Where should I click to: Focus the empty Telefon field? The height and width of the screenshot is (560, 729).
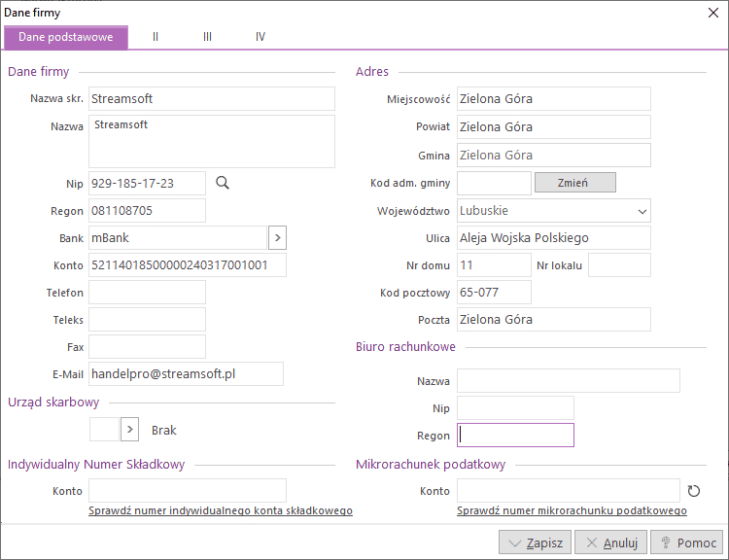pyautogui.click(x=147, y=293)
